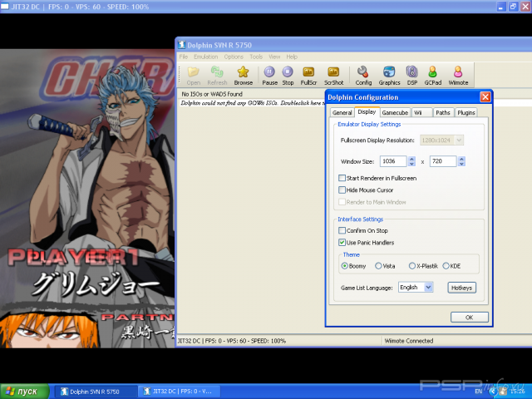Click the Stop toolbar icon

point(288,72)
